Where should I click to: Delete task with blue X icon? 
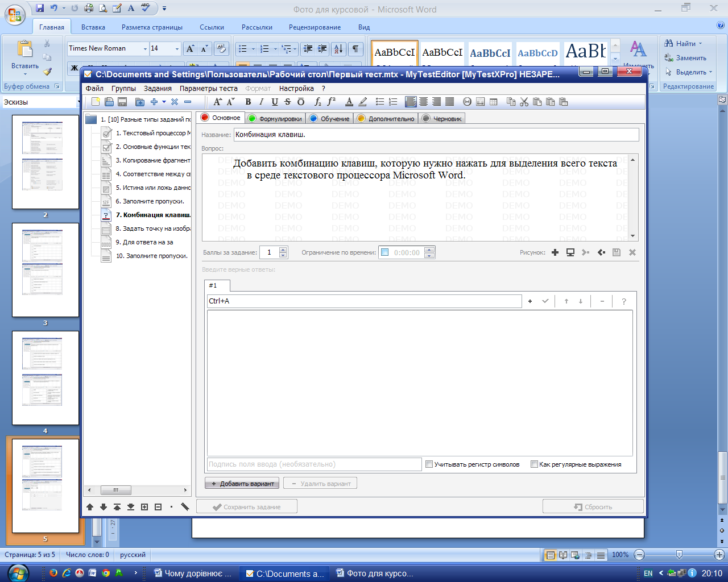tap(175, 102)
